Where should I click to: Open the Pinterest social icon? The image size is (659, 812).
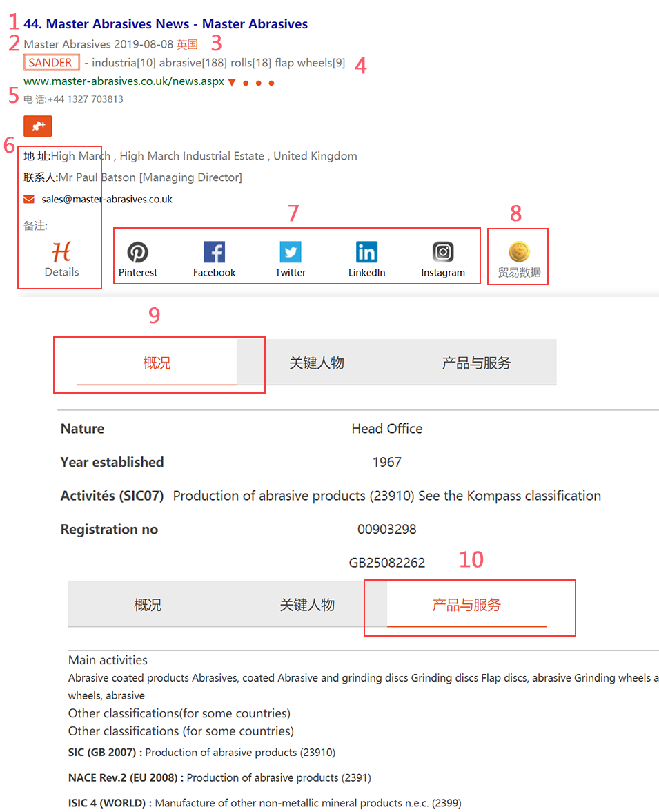pyautogui.click(x=138, y=252)
